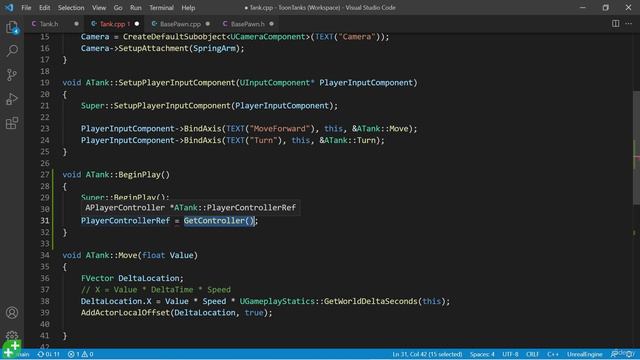Click line number 27 in the gutter
Screen dimensions: 640x360
tap(44, 175)
